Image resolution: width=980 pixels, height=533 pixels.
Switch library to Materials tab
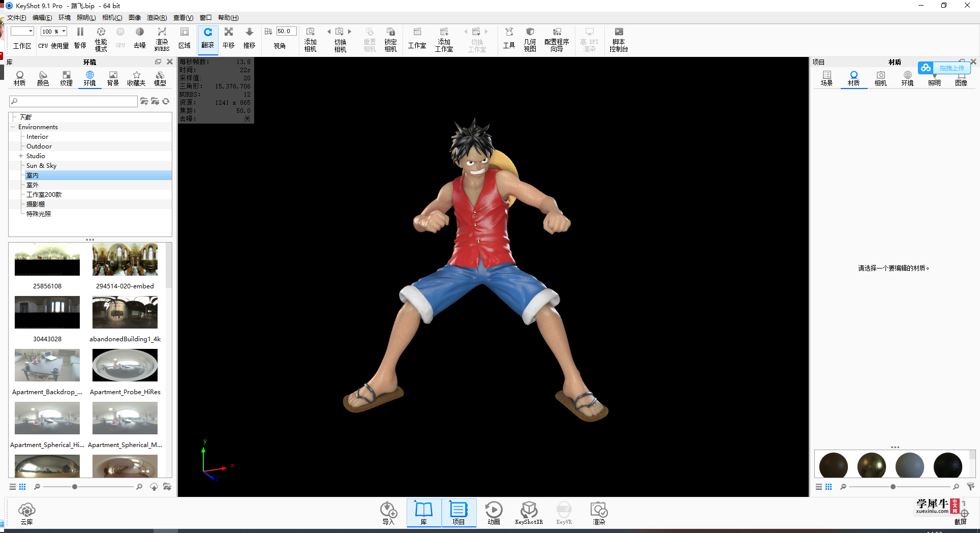(x=20, y=79)
